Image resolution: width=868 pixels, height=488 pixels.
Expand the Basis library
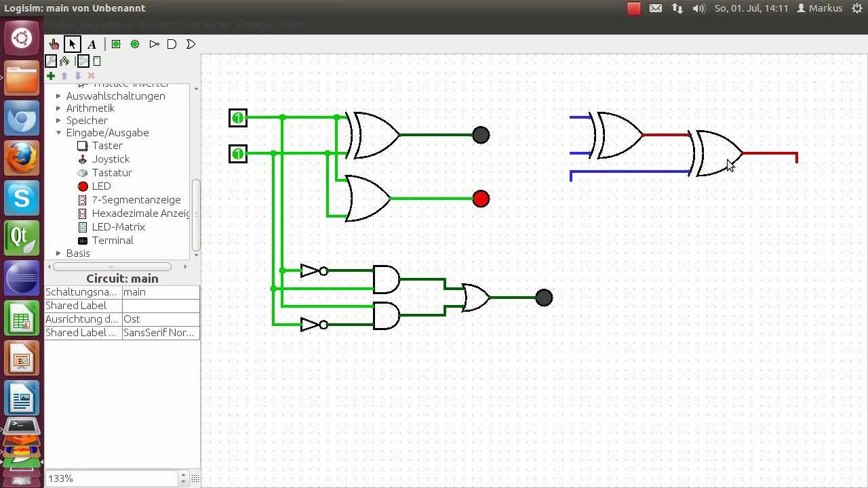coord(58,253)
